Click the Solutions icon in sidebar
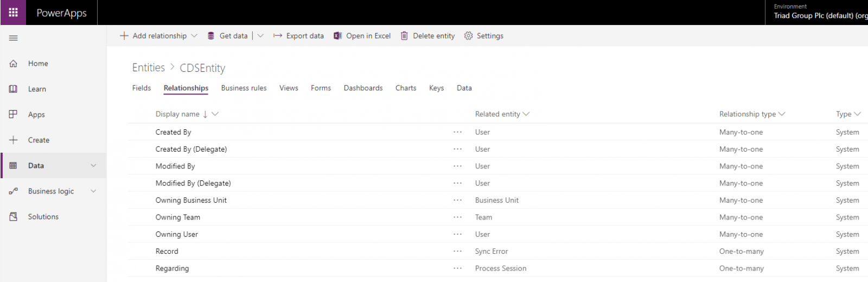The height and width of the screenshot is (282, 868). tap(13, 217)
